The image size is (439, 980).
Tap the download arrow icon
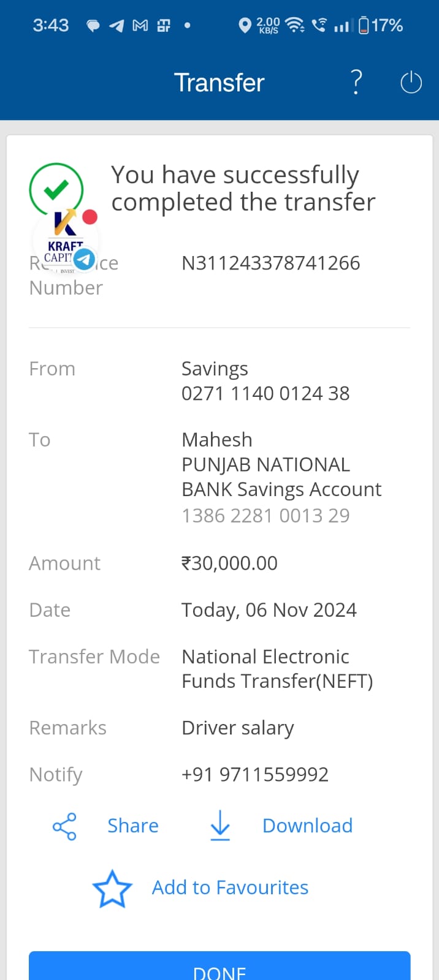pos(220,826)
